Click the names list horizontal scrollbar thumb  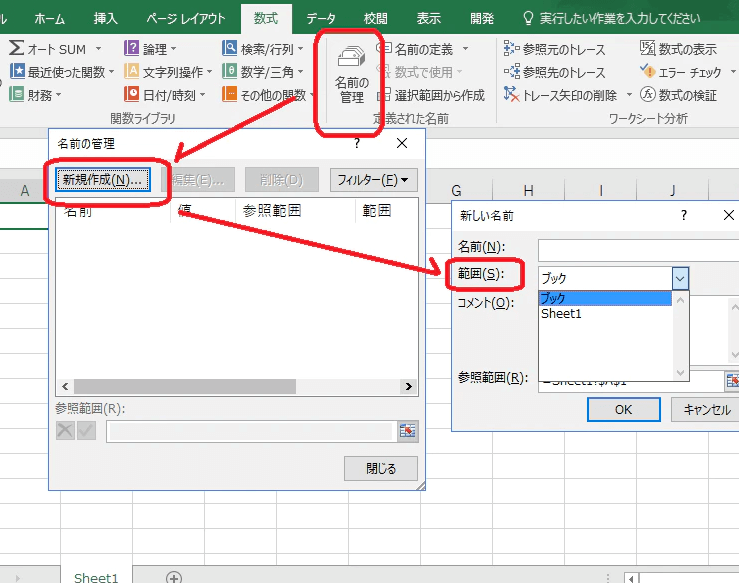click(x=185, y=386)
